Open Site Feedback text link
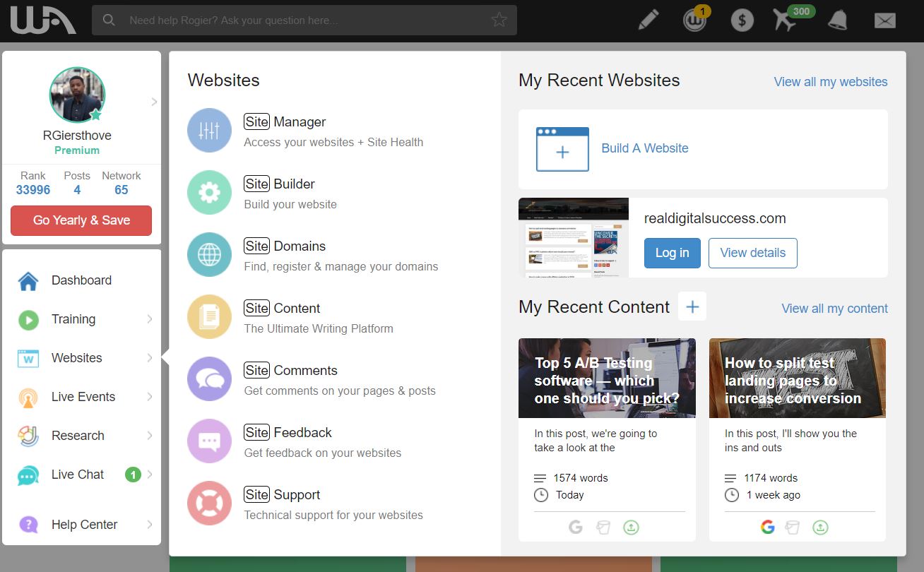 288,433
